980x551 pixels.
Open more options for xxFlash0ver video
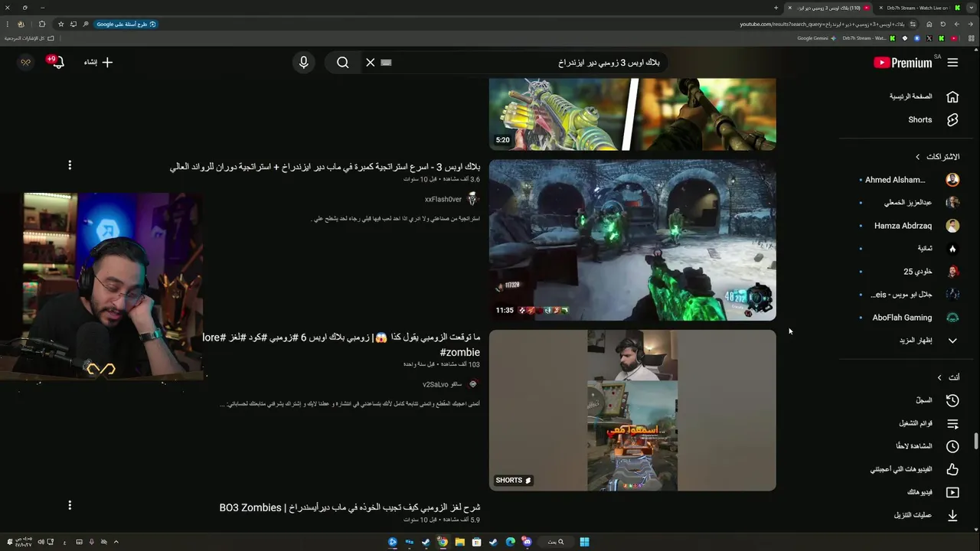click(70, 165)
